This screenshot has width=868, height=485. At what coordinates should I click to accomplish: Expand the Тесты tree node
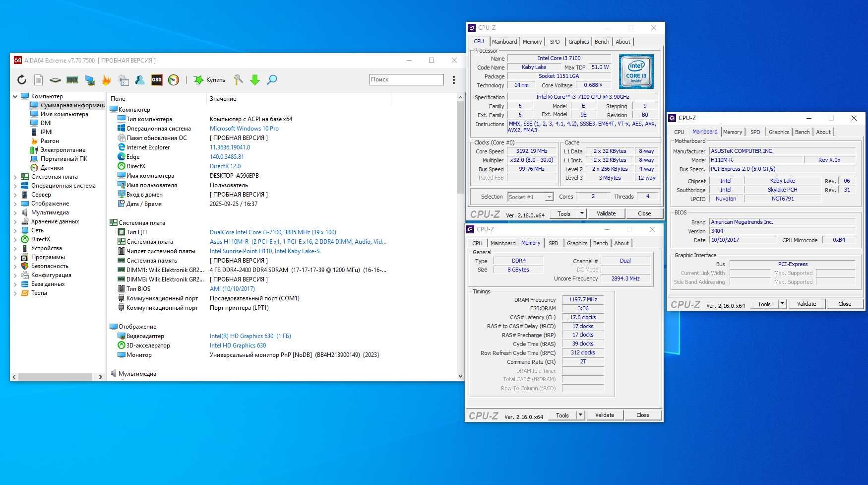pos(15,293)
